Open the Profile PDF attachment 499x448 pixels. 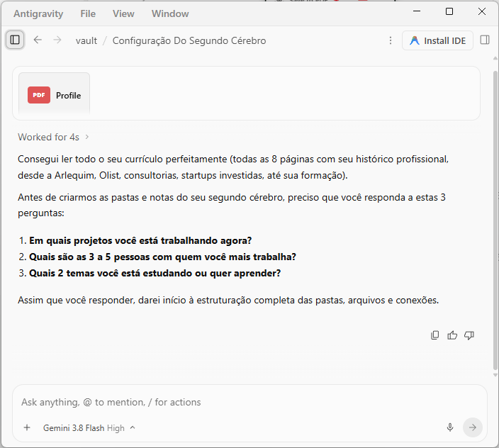click(x=54, y=94)
